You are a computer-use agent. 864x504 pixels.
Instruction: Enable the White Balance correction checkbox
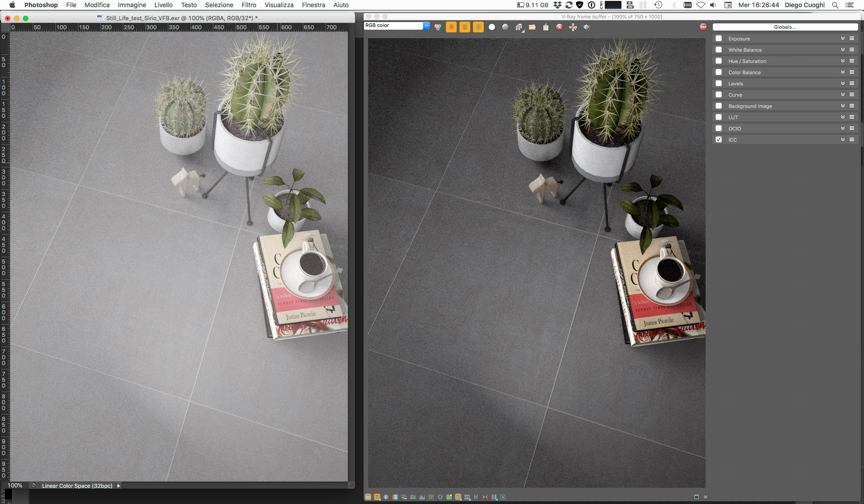pyautogui.click(x=718, y=49)
